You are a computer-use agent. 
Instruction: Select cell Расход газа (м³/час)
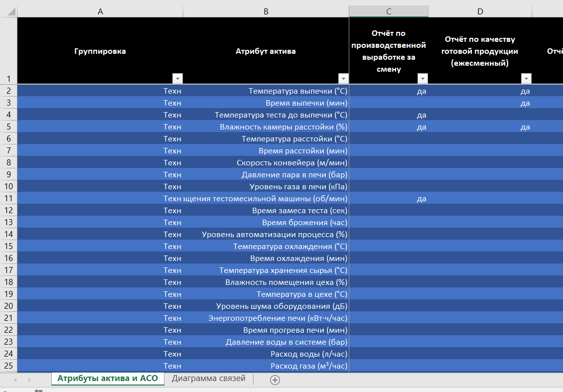coord(266,366)
